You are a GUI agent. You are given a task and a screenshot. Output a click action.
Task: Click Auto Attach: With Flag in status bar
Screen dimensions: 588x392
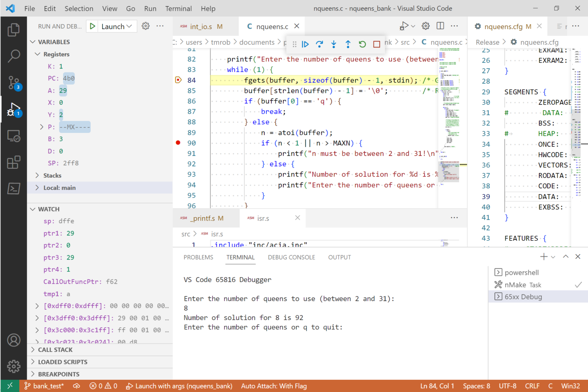click(273, 386)
